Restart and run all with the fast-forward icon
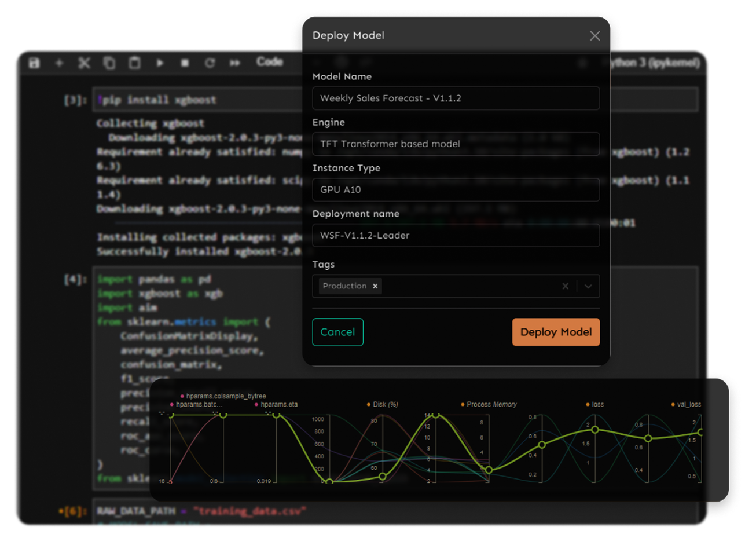 pyautogui.click(x=234, y=63)
